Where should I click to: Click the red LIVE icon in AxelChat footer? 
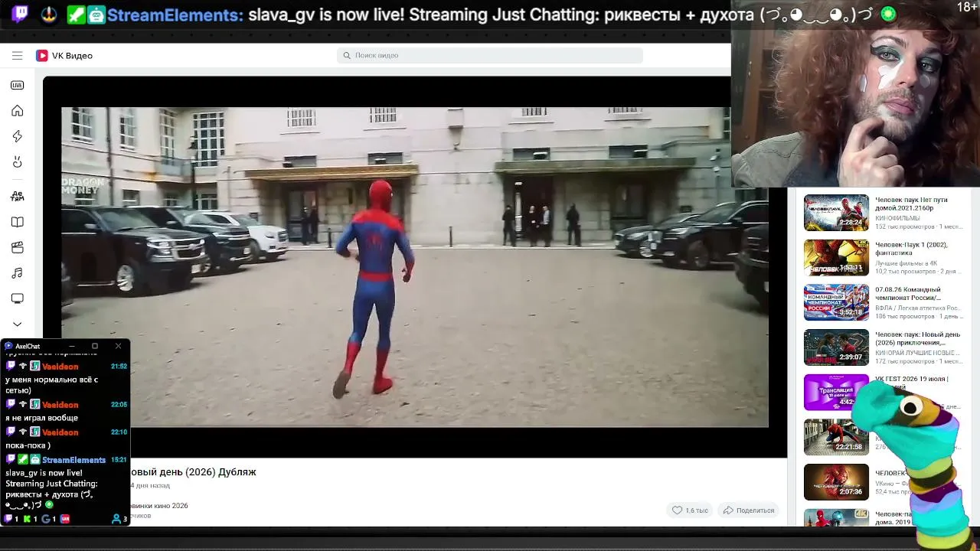[x=65, y=519]
